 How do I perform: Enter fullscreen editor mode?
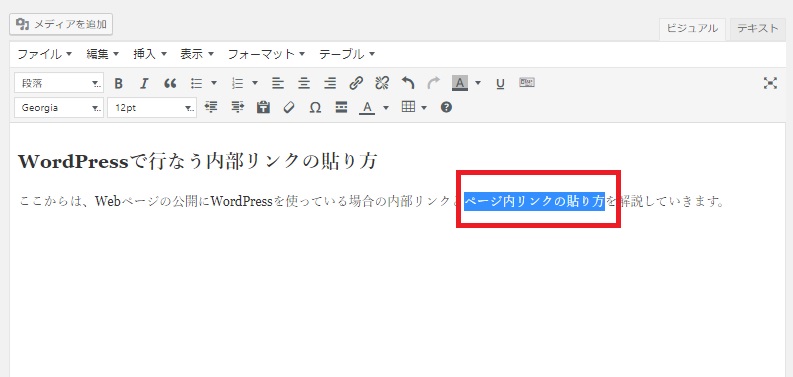point(770,83)
